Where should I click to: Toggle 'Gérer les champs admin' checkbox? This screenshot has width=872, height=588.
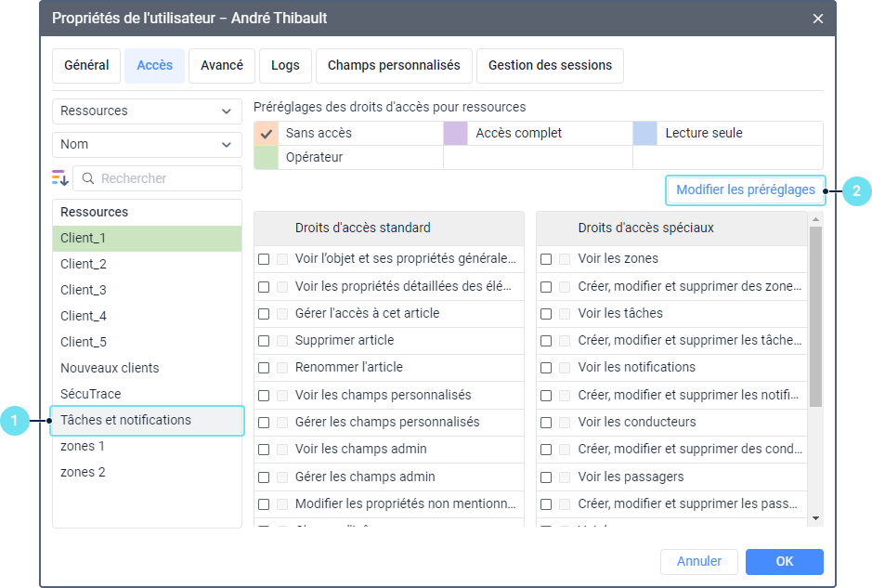click(265, 477)
